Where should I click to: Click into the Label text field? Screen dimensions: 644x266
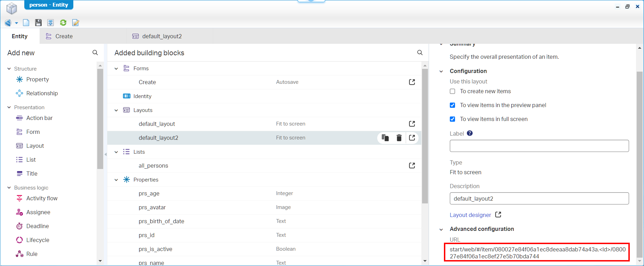pyautogui.click(x=539, y=146)
